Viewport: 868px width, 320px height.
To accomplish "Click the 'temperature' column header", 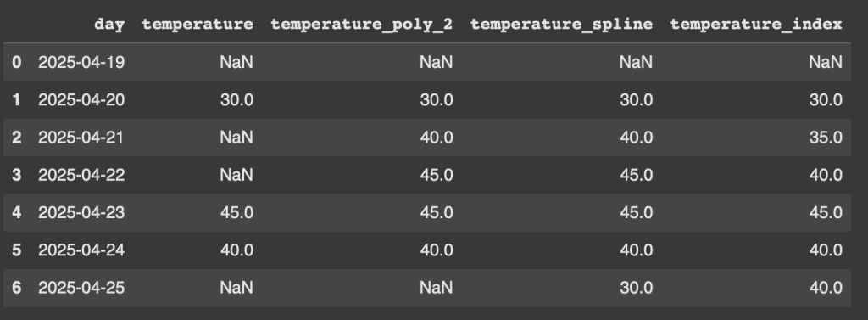I will 198,25.
